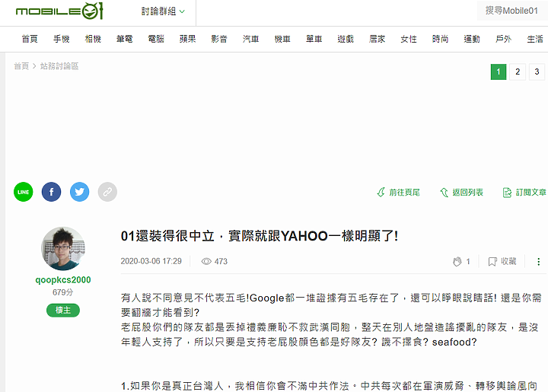Click the clap icon on the post
The width and height of the screenshot is (548, 392).
(x=457, y=261)
